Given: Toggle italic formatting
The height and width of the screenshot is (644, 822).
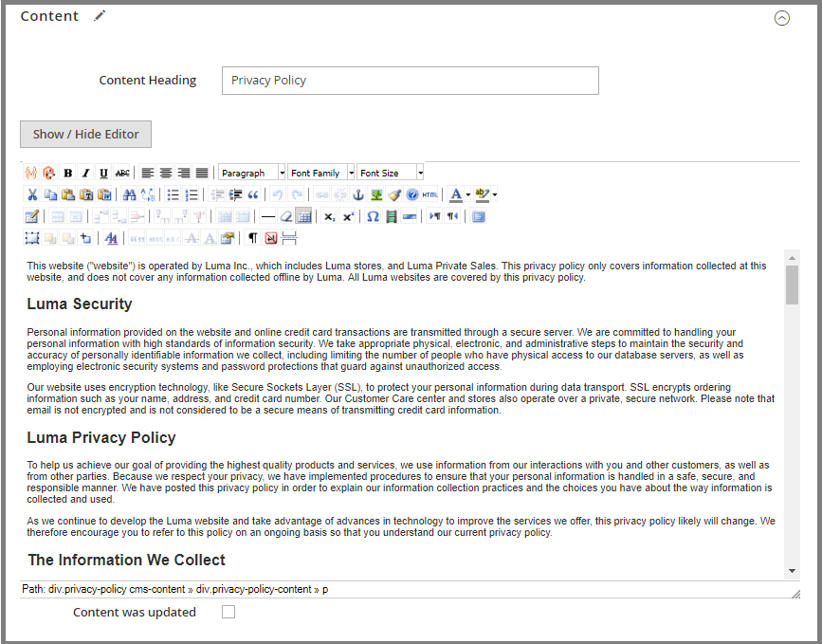Looking at the screenshot, I should 86,173.
